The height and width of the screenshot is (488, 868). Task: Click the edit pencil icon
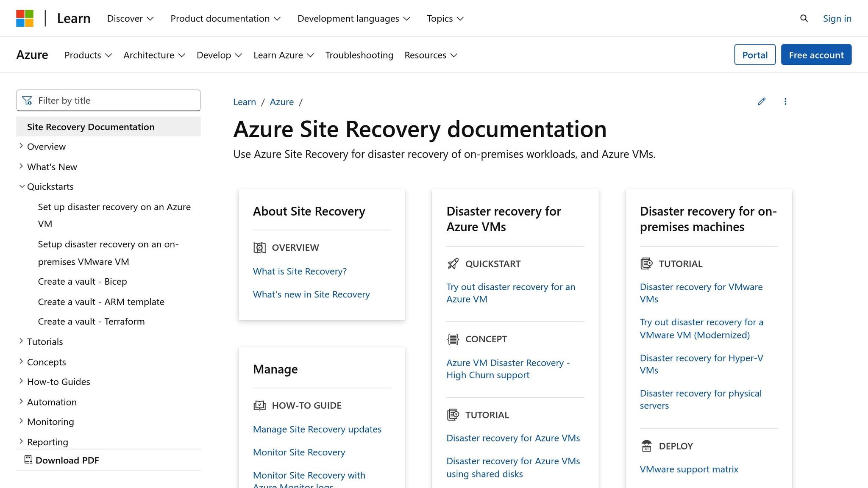point(762,101)
